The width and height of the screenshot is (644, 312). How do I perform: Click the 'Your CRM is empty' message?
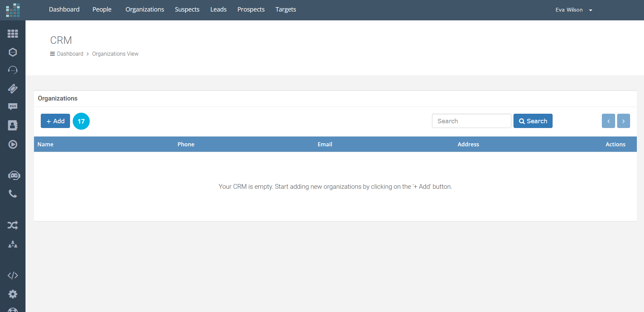(335, 187)
